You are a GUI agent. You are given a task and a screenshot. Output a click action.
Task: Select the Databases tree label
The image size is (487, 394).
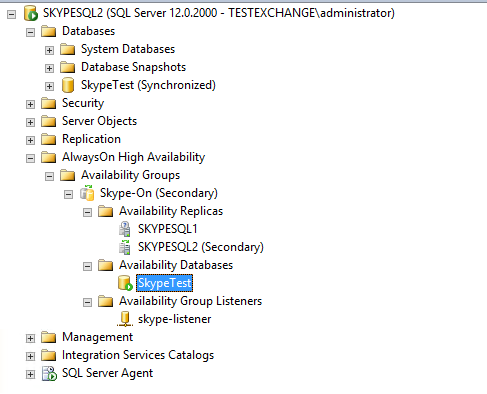coord(88,31)
